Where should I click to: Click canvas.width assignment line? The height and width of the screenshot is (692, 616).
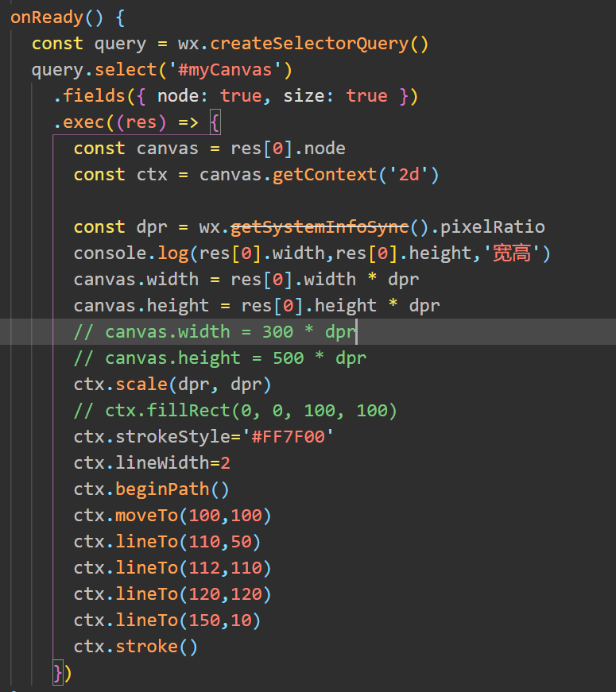pos(246,280)
